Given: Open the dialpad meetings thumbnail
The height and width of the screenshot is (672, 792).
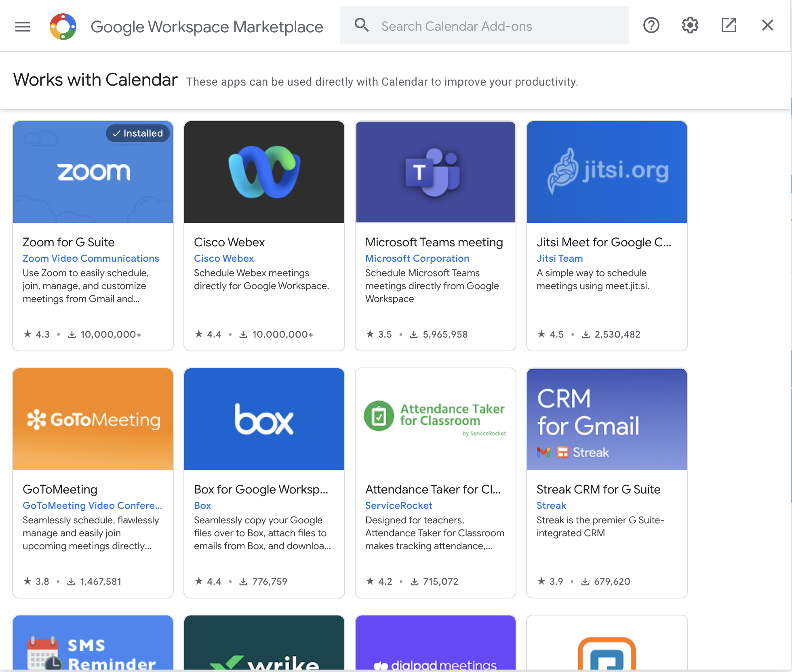Looking at the screenshot, I should [x=436, y=643].
